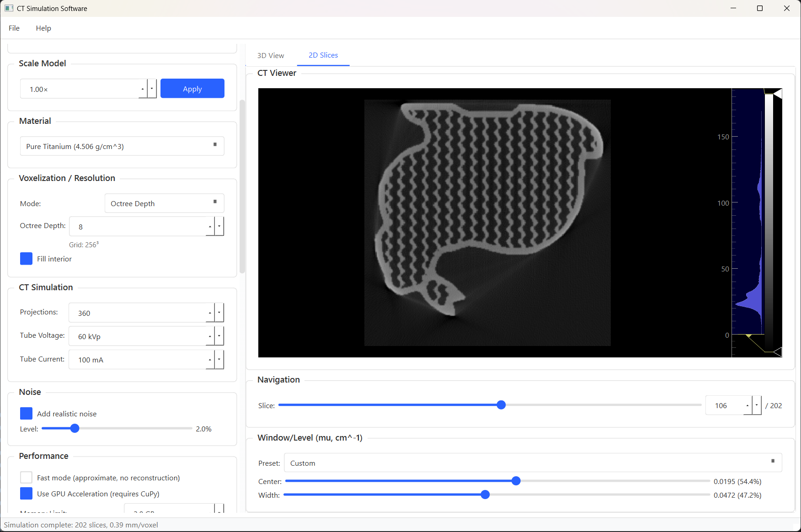Decrease Tube Current with down arrow

pyautogui.click(x=219, y=360)
